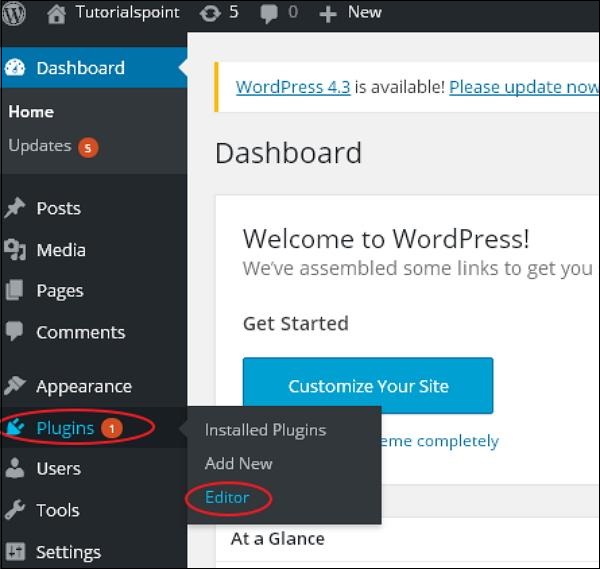This screenshot has width=600, height=569.
Task: Click the Tools wrench icon
Action: pyautogui.click(x=15, y=510)
